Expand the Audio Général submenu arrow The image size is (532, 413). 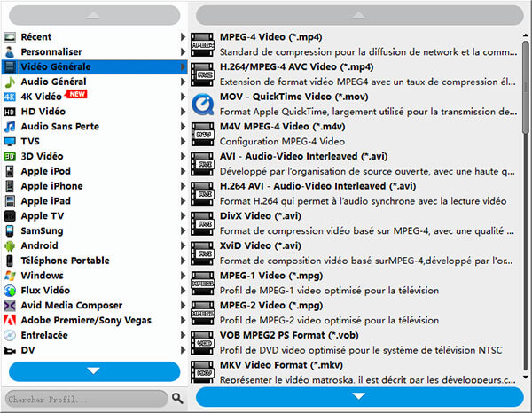pos(183,82)
